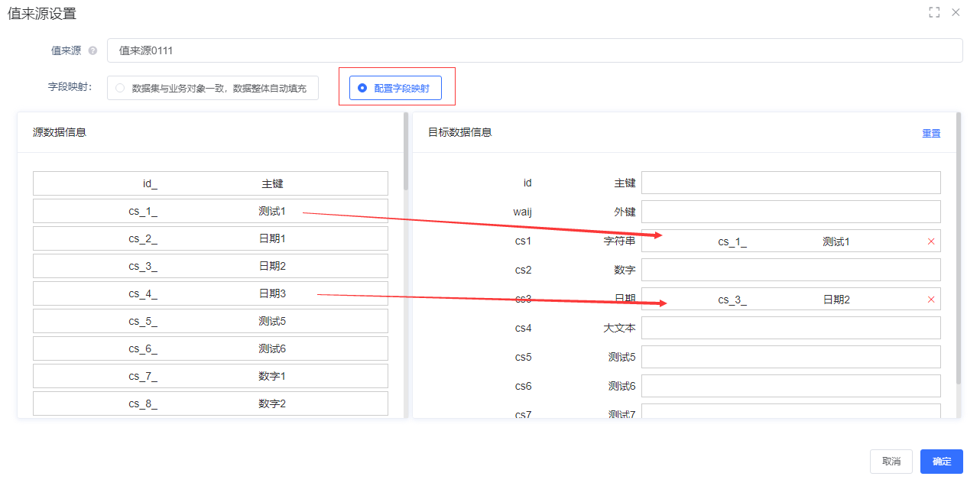Close the 值来源设置 dialog
The image size is (980, 486).
click(x=956, y=12)
